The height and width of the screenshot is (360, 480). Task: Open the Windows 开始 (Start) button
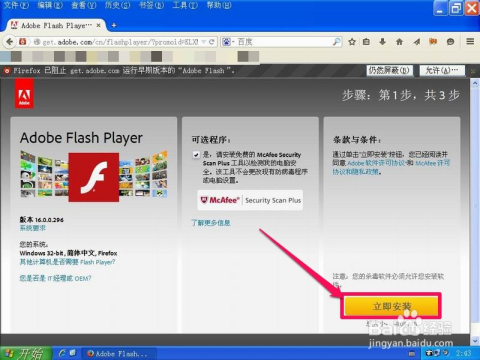pos(26,353)
